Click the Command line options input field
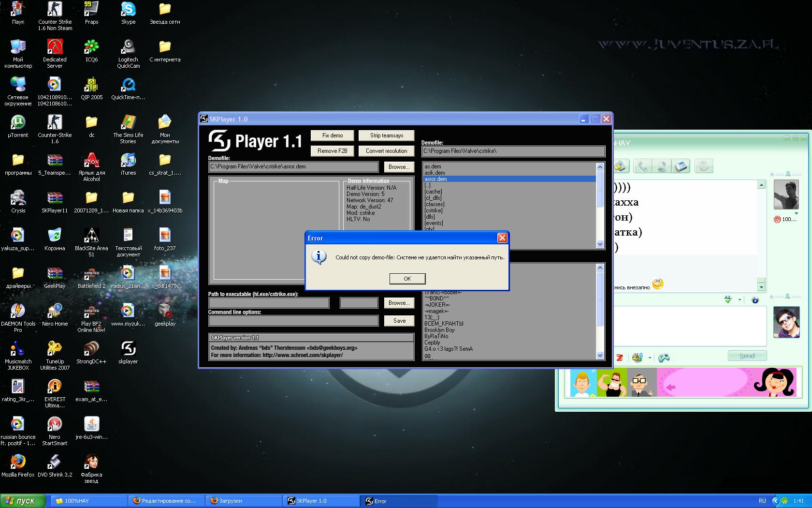Image resolution: width=812 pixels, height=508 pixels. 293,321
